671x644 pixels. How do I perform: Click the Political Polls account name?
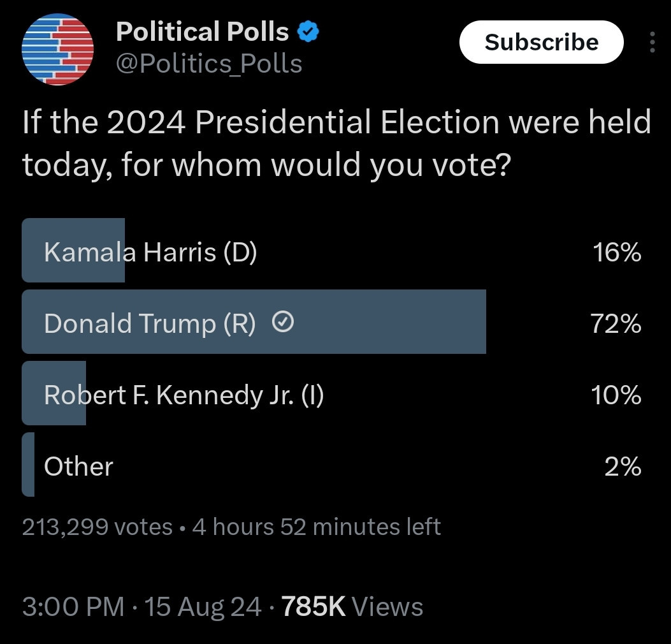[202, 32]
